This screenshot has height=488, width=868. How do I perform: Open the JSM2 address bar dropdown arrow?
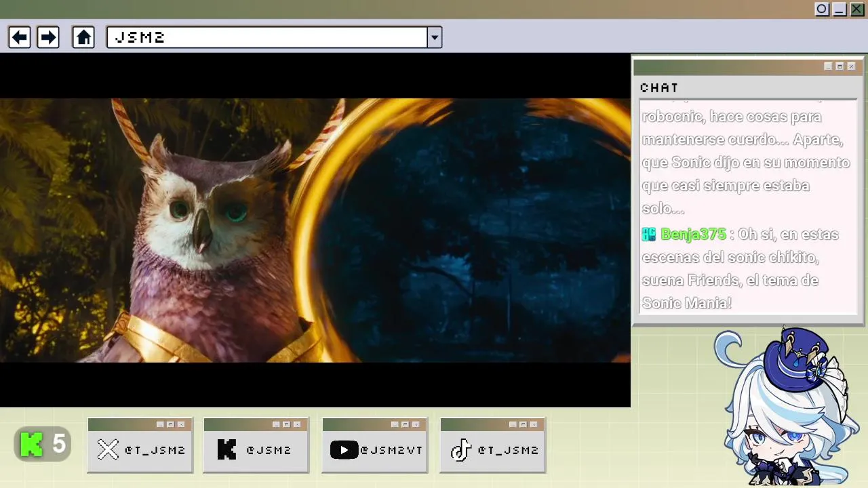click(x=435, y=37)
